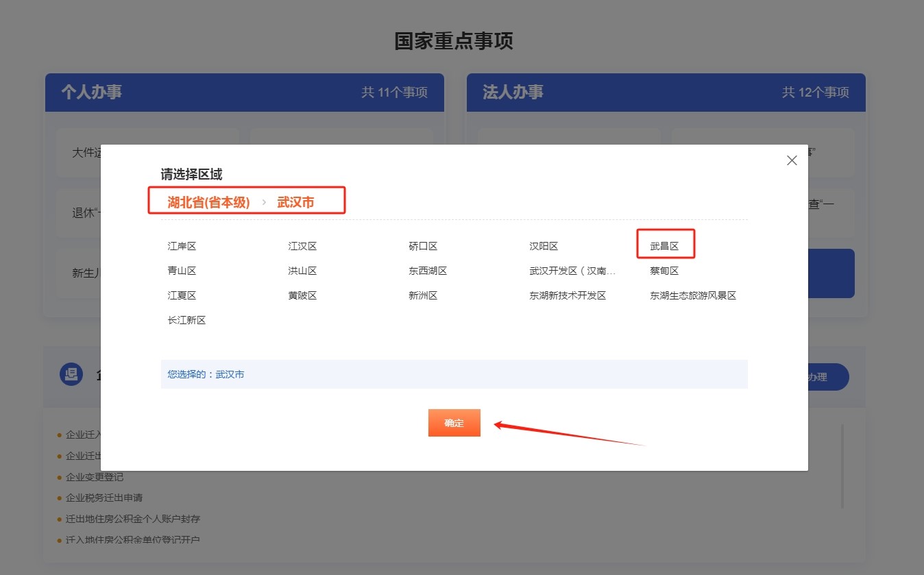Screen dimensions: 924x575
Task: Select 黄陂区 district
Action: point(302,295)
